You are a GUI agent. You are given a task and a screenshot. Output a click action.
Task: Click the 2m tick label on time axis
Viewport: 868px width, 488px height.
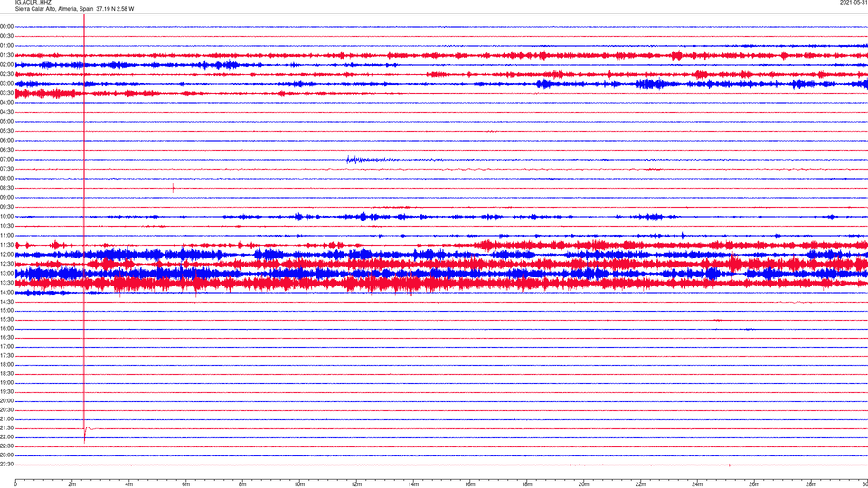pyautogui.click(x=72, y=484)
